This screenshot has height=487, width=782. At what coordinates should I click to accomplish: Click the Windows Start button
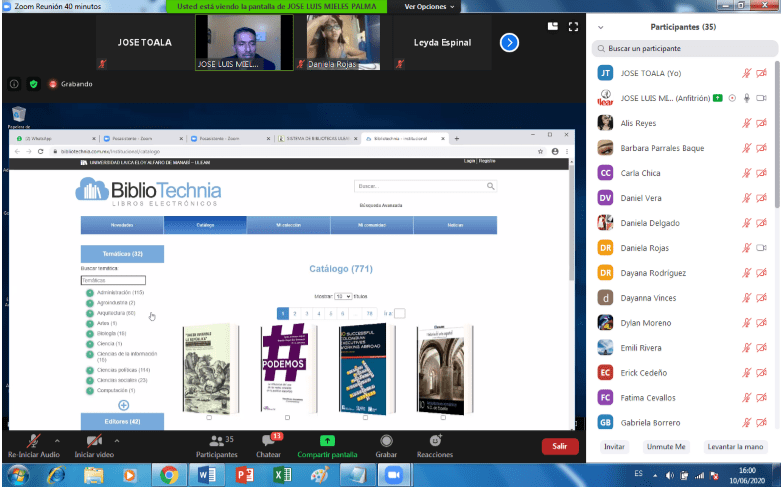[18, 475]
